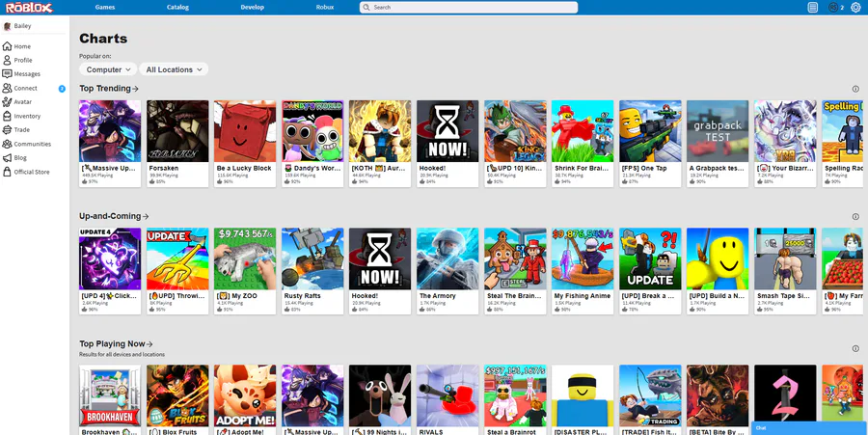This screenshot has width=868, height=435.
Task: Click the "[UPD] Build a N..." game title
Action: 717,296
